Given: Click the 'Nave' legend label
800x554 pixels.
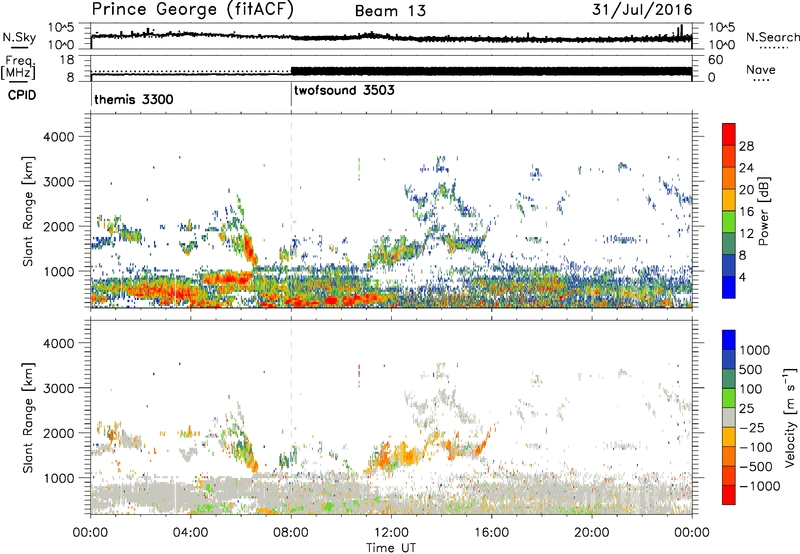Looking at the screenshot, I should (761, 69).
